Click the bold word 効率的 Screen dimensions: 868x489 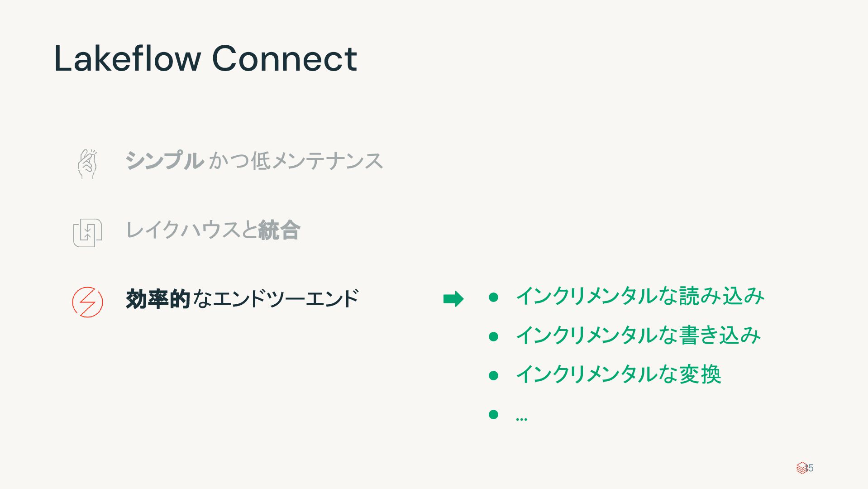coord(157,299)
